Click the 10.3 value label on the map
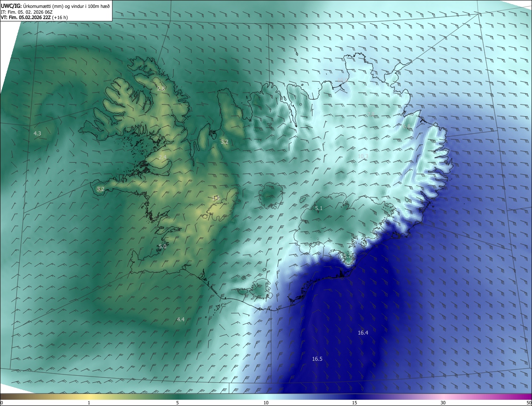The height and width of the screenshot is (406, 532). (363, 156)
